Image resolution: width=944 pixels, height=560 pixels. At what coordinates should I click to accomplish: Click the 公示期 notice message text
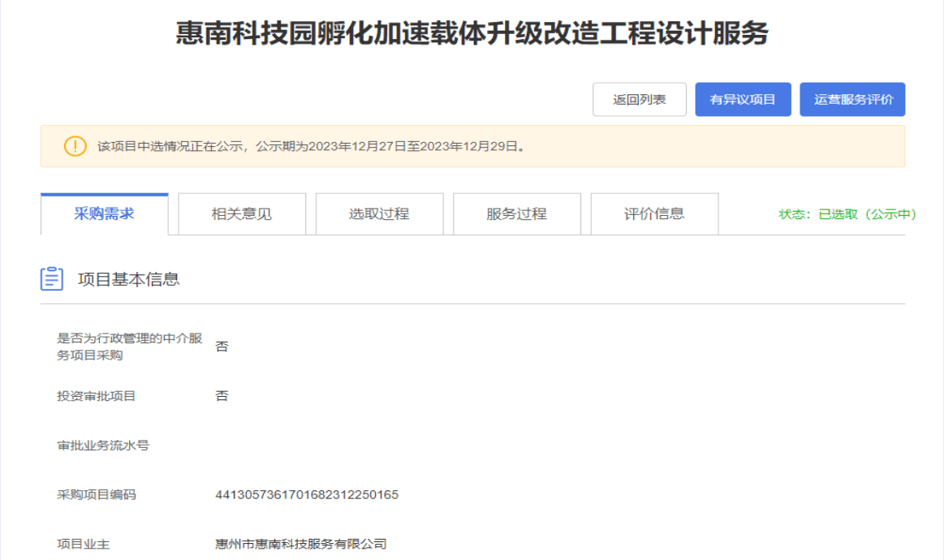[312, 147]
